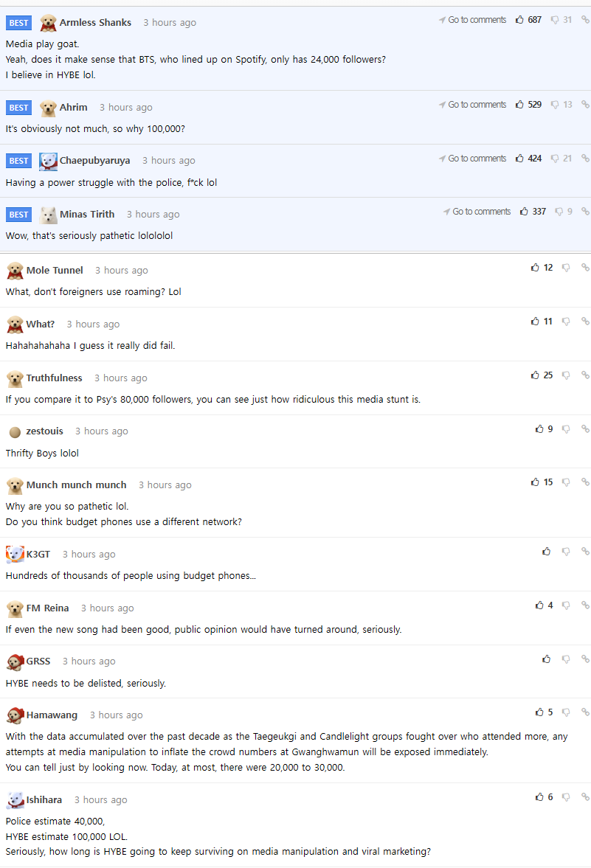
Task: View Chaepubyaruya's polar bear avatar
Action: (48, 161)
